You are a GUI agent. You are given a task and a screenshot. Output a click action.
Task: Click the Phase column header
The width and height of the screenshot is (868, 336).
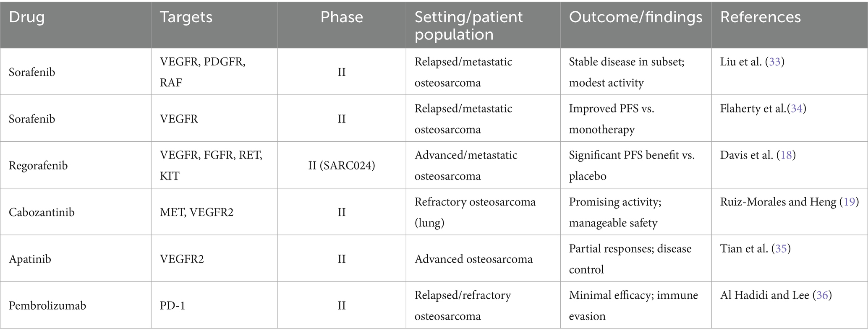342,17
